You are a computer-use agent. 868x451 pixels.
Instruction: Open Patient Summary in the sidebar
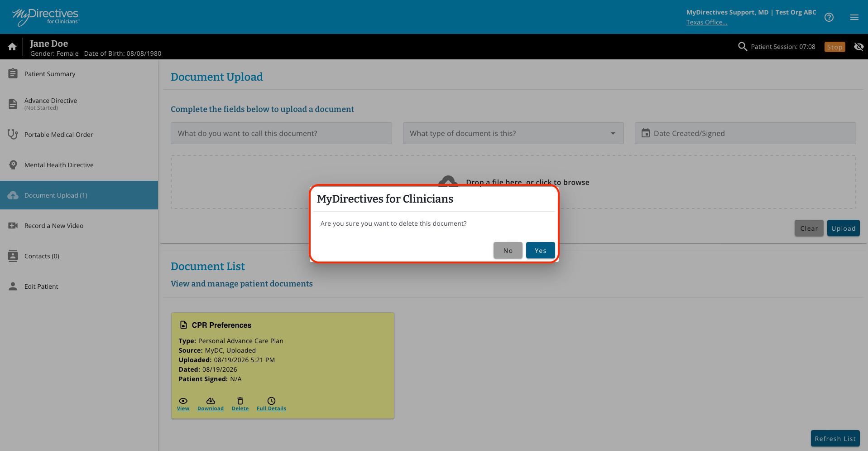pyautogui.click(x=79, y=74)
